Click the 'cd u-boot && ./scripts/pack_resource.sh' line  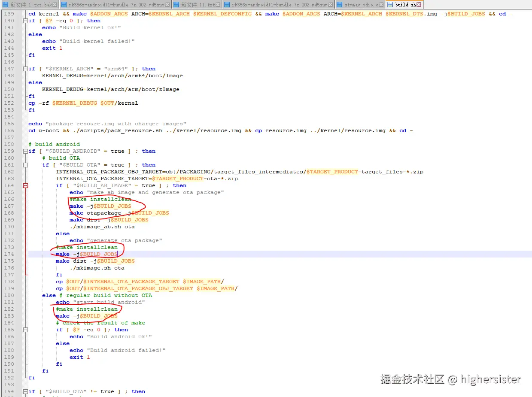pyautogui.click(x=220, y=130)
